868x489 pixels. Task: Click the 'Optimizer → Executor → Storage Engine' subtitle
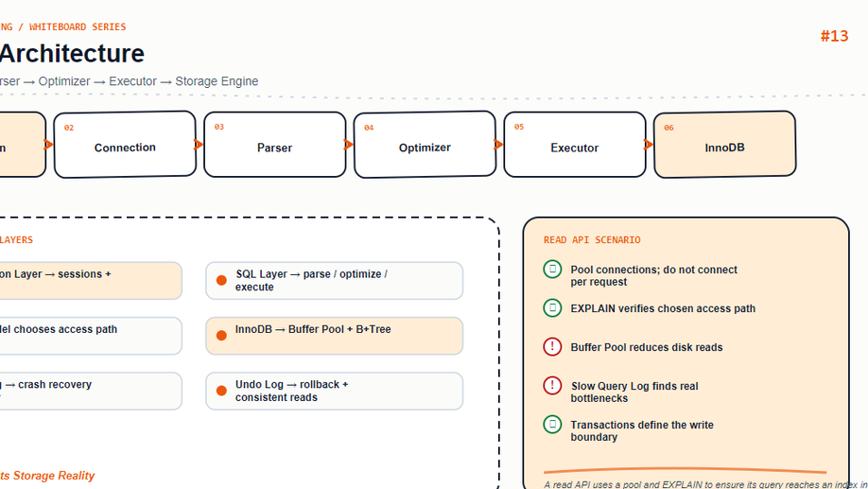pos(148,81)
